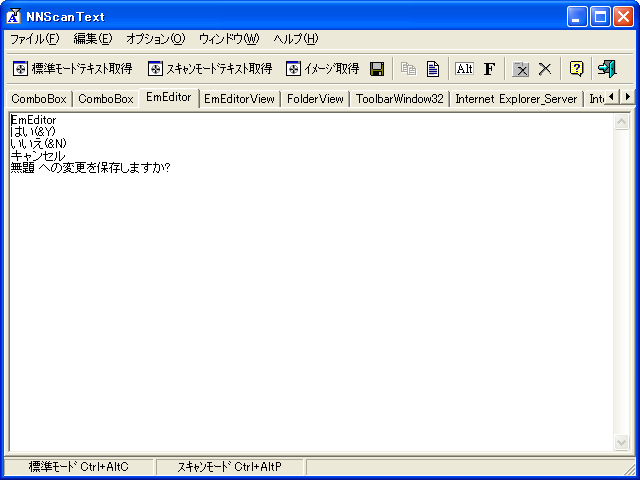Switch to the FolderView tab
Image resolution: width=640 pixels, height=480 pixels.
tap(315, 99)
